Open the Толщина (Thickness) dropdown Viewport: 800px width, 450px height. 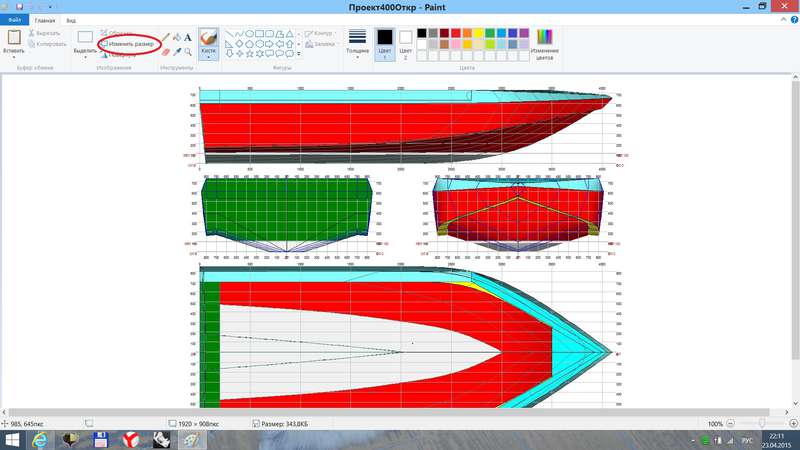pyautogui.click(x=357, y=44)
